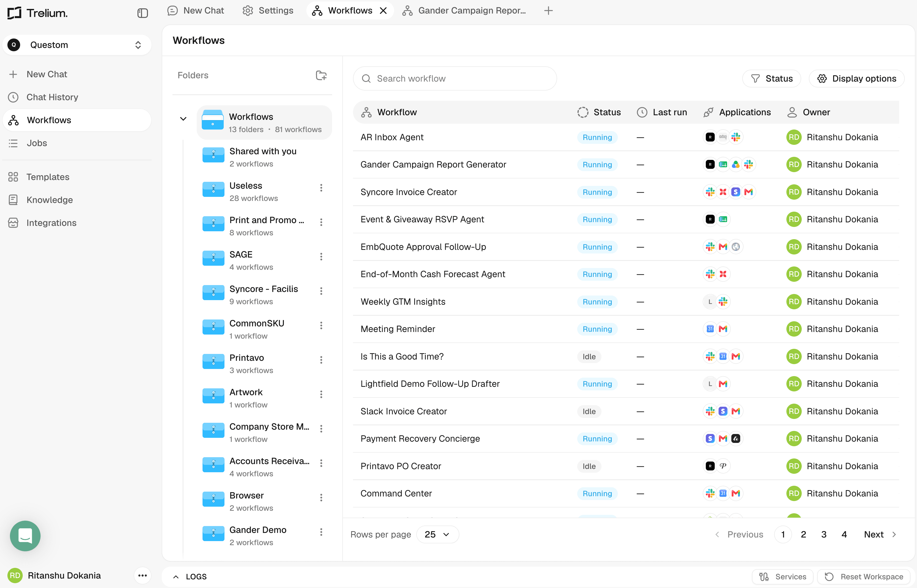
Task: Switch to the New Chat tab
Action: 196,11
